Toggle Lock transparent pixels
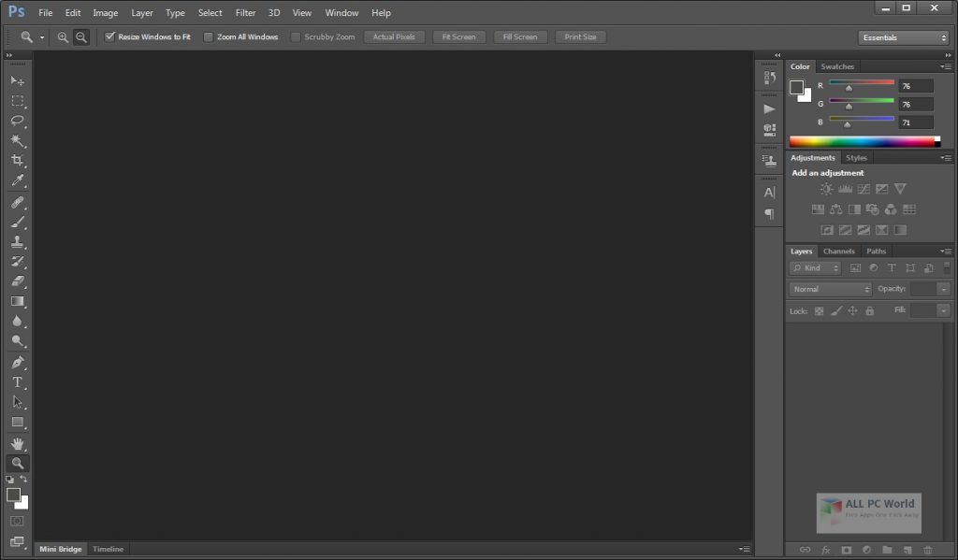 [819, 310]
